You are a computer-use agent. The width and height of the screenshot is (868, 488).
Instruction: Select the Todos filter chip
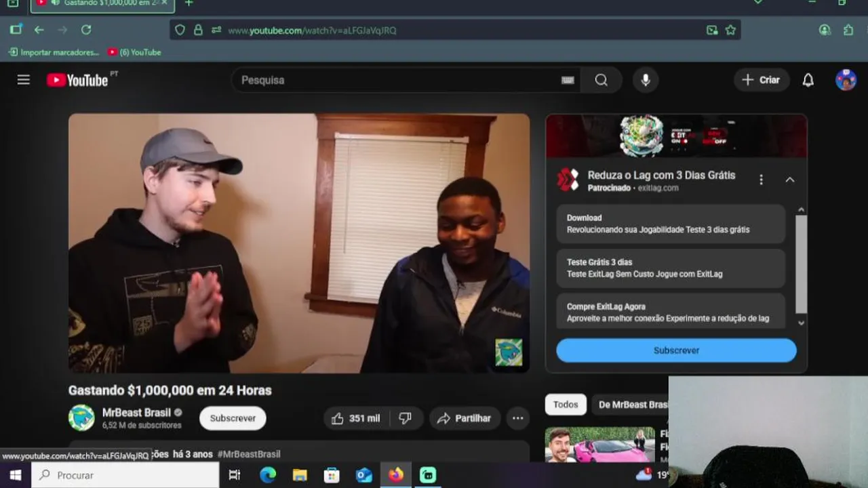pos(566,405)
